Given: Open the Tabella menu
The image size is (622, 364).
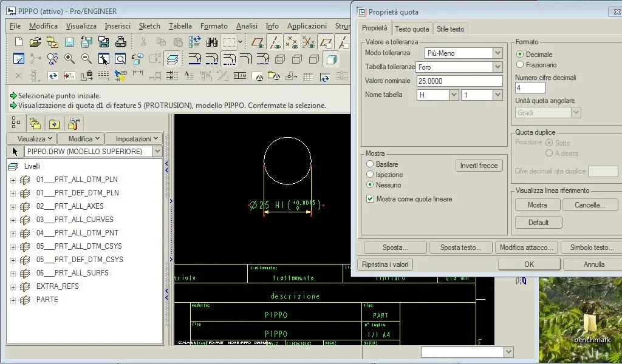Looking at the screenshot, I should coord(180,26).
